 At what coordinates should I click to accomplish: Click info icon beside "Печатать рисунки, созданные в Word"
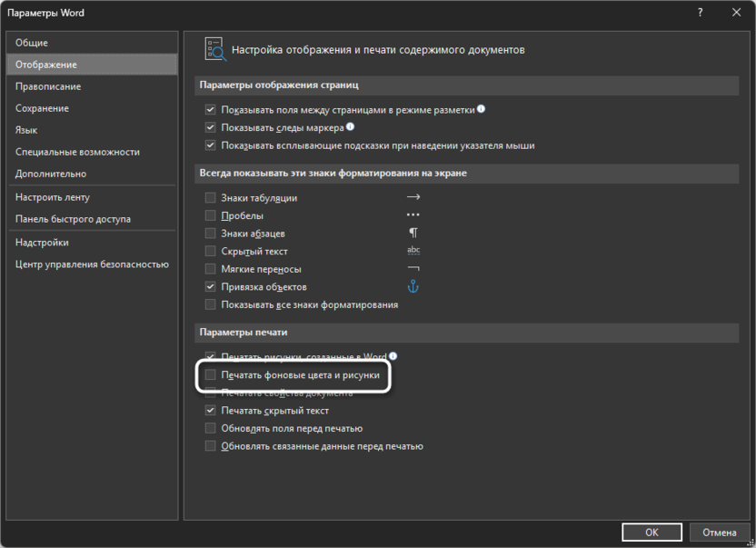(393, 356)
